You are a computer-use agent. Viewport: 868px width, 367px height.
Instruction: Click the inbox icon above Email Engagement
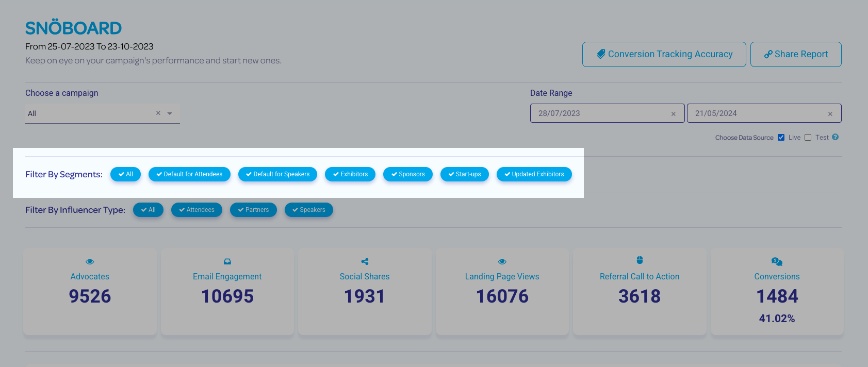pyautogui.click(x=227, y=262)
